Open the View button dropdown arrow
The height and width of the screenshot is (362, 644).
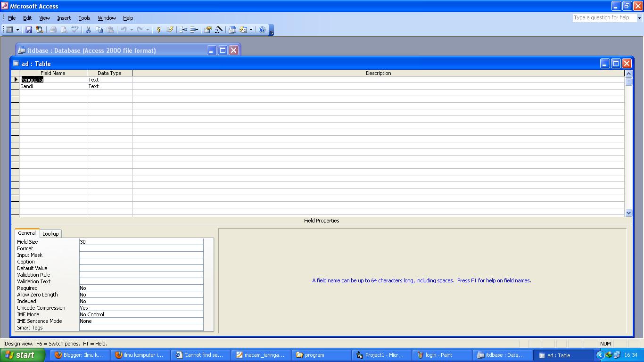18,30
